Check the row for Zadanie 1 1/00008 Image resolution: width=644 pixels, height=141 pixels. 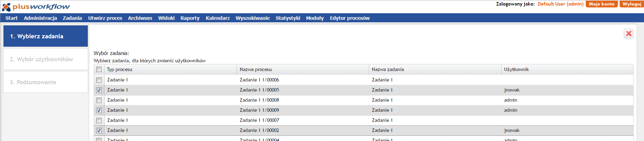(99, 100)
